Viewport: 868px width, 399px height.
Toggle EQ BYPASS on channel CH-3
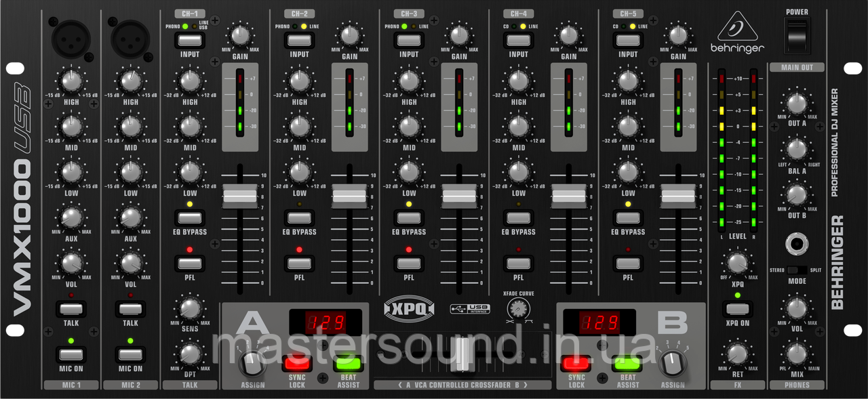[408, 218]
